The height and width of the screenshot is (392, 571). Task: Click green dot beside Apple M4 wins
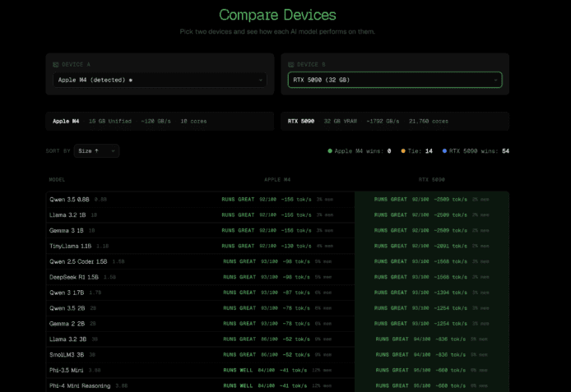coord(330,151)
